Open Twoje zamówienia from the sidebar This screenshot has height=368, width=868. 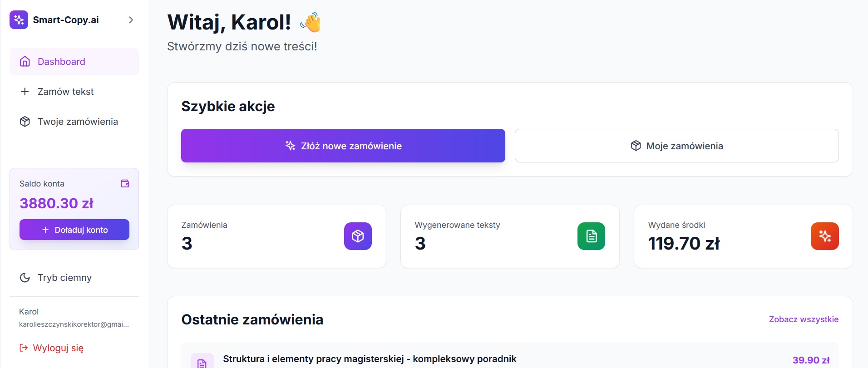click(78, 121)
